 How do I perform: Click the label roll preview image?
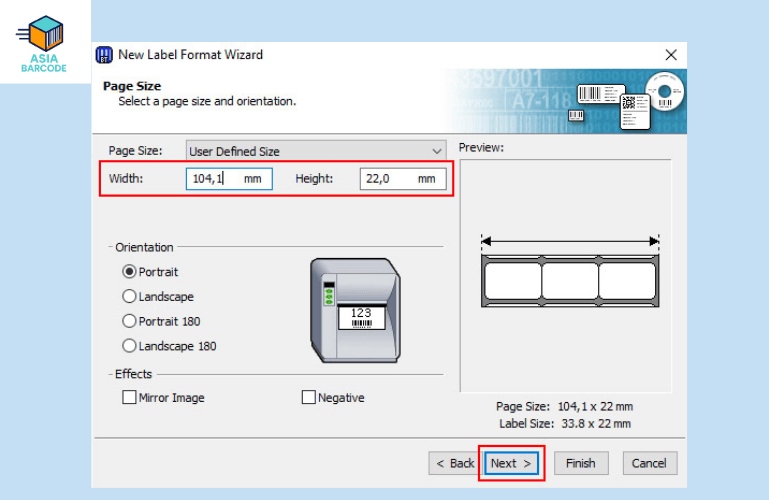pyautogui.click(x=570, y=281)
